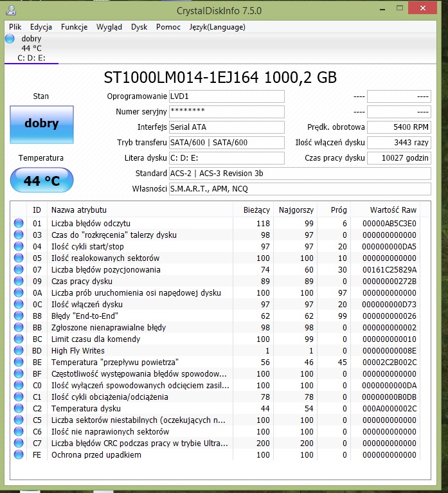448x493 pixels.
Task: Click status orb for attribute 0C
Action: point(19,305)
